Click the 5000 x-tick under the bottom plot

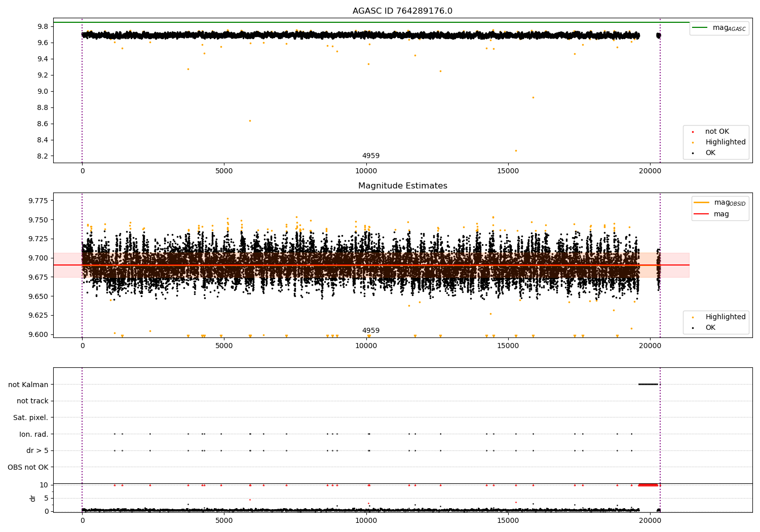(224, 520)
